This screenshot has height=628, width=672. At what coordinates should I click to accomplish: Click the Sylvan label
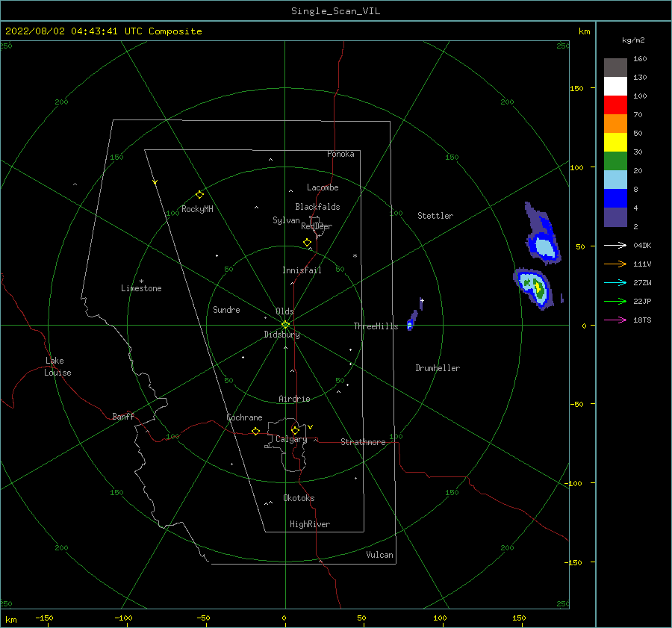[x=286, y=220]
